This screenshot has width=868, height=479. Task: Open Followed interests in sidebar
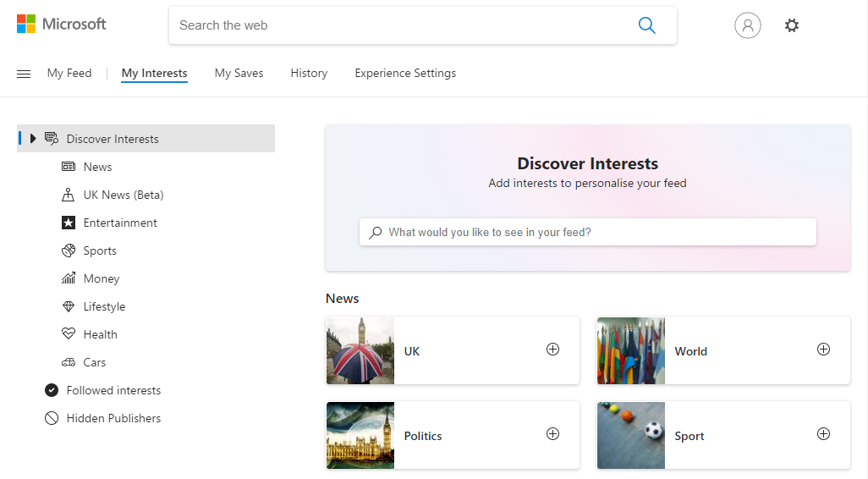click(113, 390)
